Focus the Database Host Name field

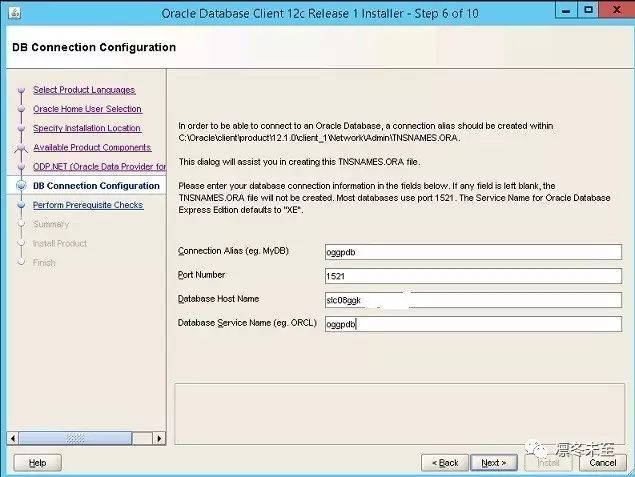(473, 300)
